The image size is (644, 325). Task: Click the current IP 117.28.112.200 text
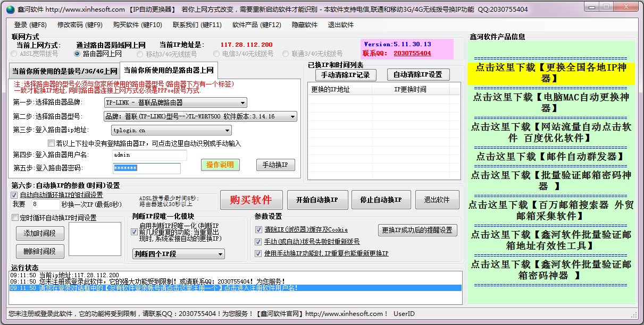(246, 45)
